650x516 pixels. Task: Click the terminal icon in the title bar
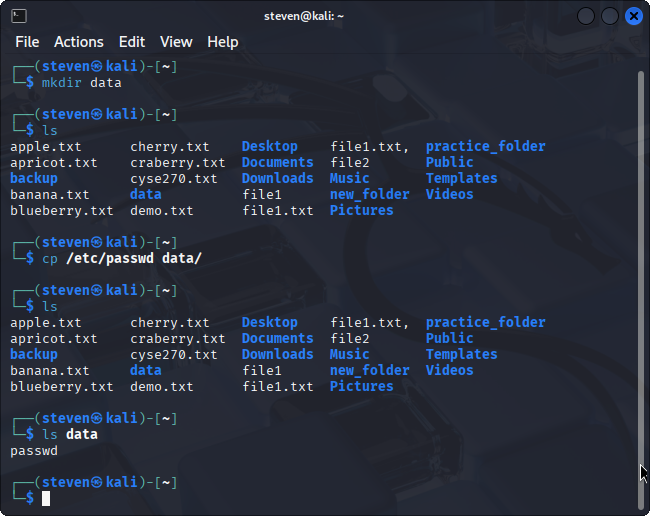[19, 16]
